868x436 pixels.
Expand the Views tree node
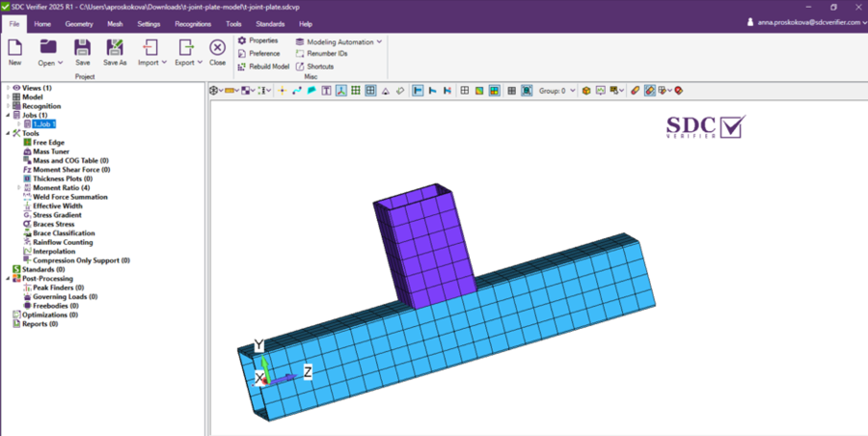coord(7,88)
